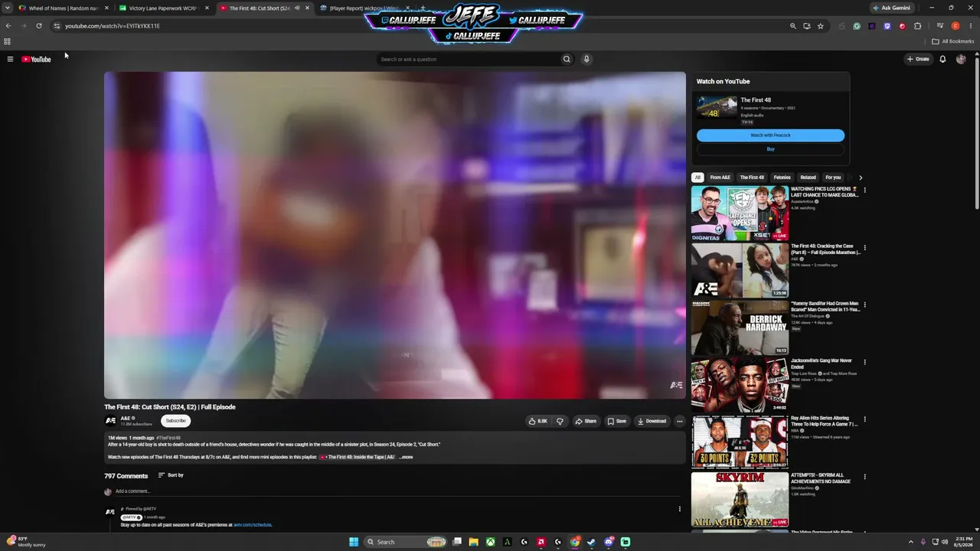The image size is (980, 551).
Task: Open the YouTube account avatar menu
Action: pos(961,59)
